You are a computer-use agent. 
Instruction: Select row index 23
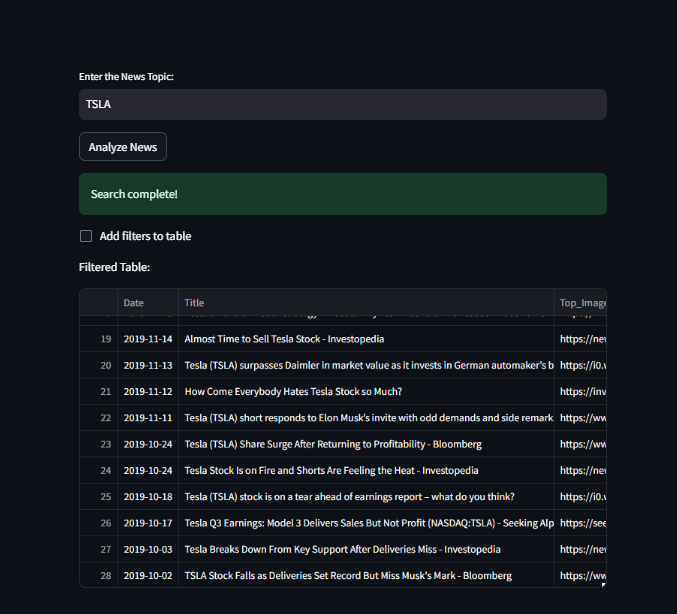pyautogui.click(x=98, y=444)
